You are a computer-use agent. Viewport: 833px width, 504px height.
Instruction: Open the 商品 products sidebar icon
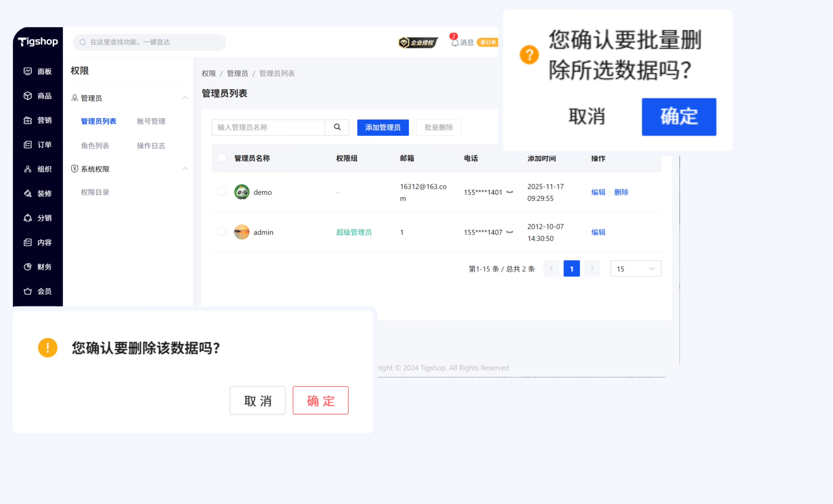click(28, 96)
